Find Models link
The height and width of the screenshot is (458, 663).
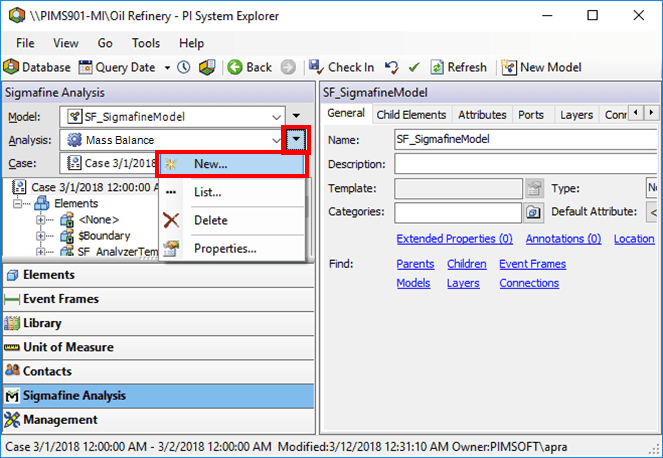pyautogui.click(x=413, y=283)
